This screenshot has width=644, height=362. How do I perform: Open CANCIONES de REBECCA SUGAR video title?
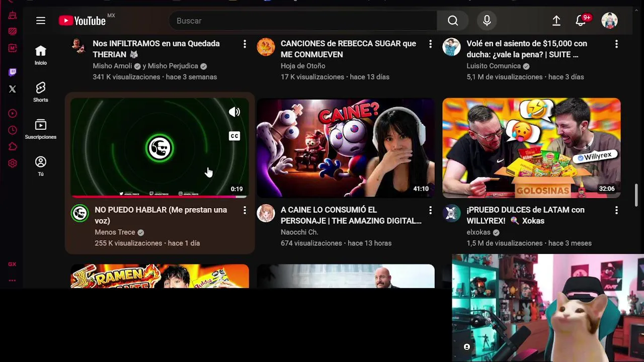click(x=348, y=49)
